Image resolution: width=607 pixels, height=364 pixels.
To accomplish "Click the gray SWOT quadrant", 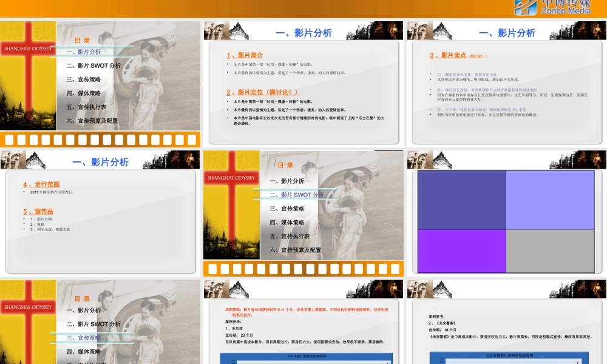I will (x=550, y=251).
